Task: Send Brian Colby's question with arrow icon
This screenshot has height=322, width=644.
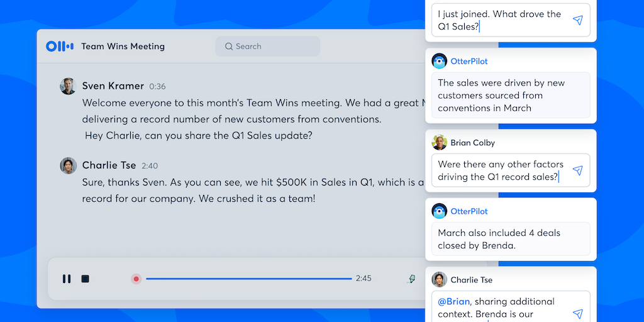Action: (x=577, y=170)
